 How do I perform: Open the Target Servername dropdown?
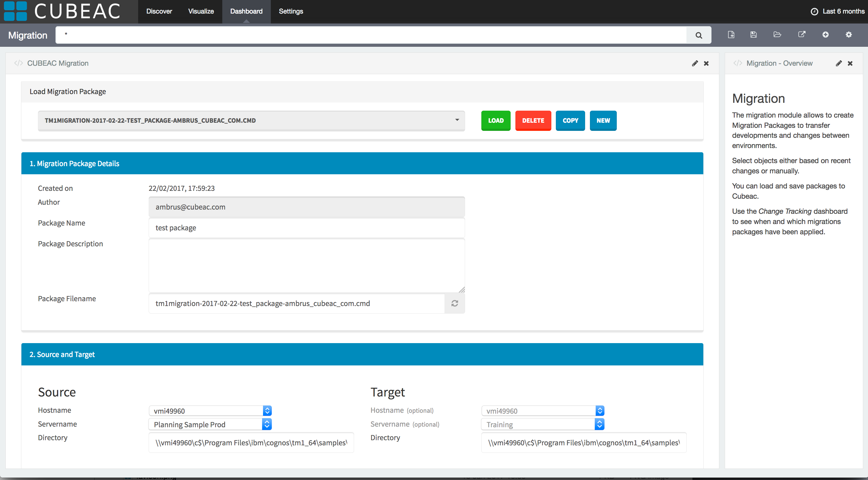pos(543,424)
